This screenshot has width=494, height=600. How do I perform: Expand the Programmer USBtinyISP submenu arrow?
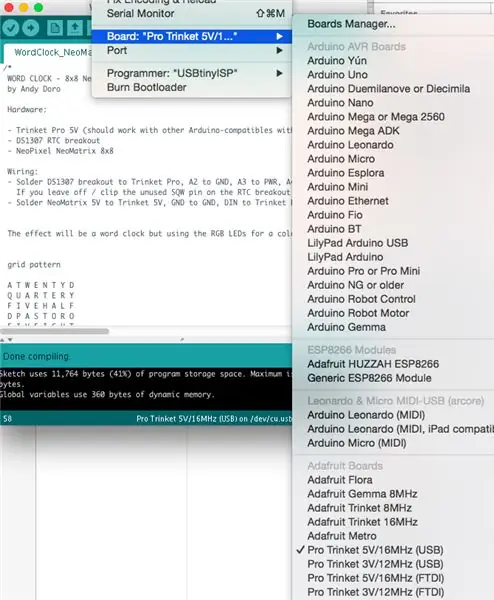280,73
